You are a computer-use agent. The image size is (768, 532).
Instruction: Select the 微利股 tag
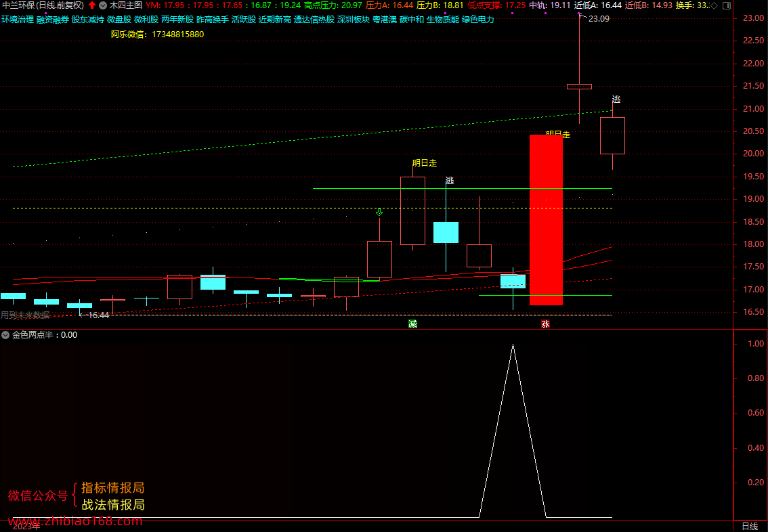(x=146, y=20)
